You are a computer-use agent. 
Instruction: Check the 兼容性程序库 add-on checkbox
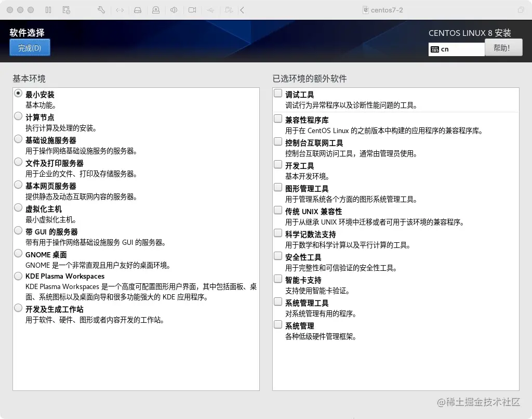click(278, 119)
